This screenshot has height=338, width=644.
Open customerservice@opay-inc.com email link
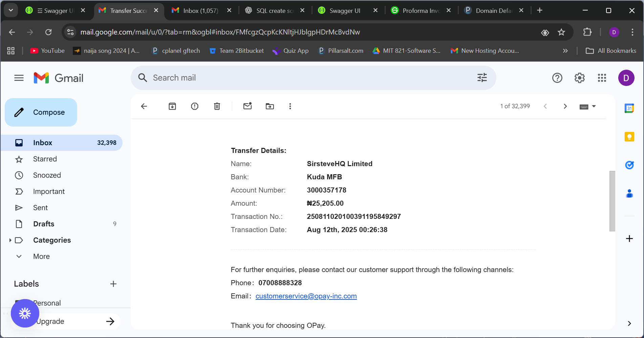306,296
